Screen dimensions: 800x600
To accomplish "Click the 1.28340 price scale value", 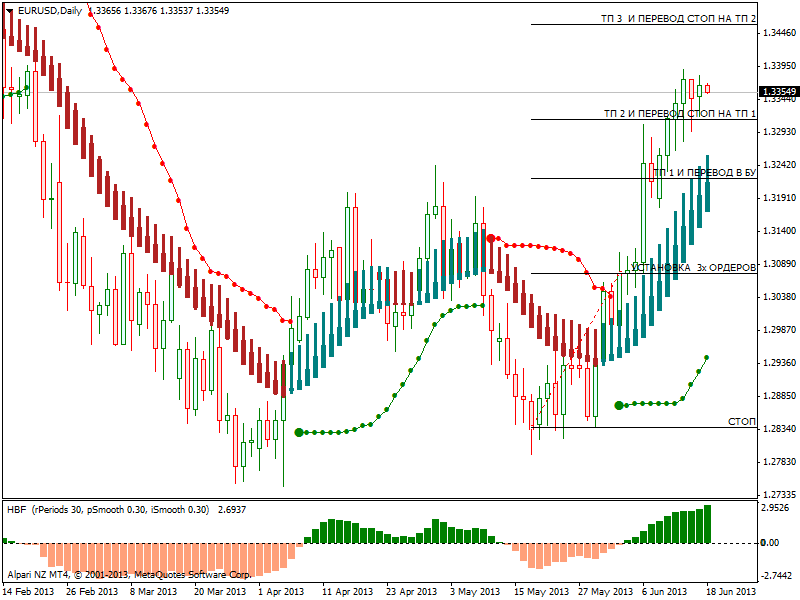I will 779,429.
